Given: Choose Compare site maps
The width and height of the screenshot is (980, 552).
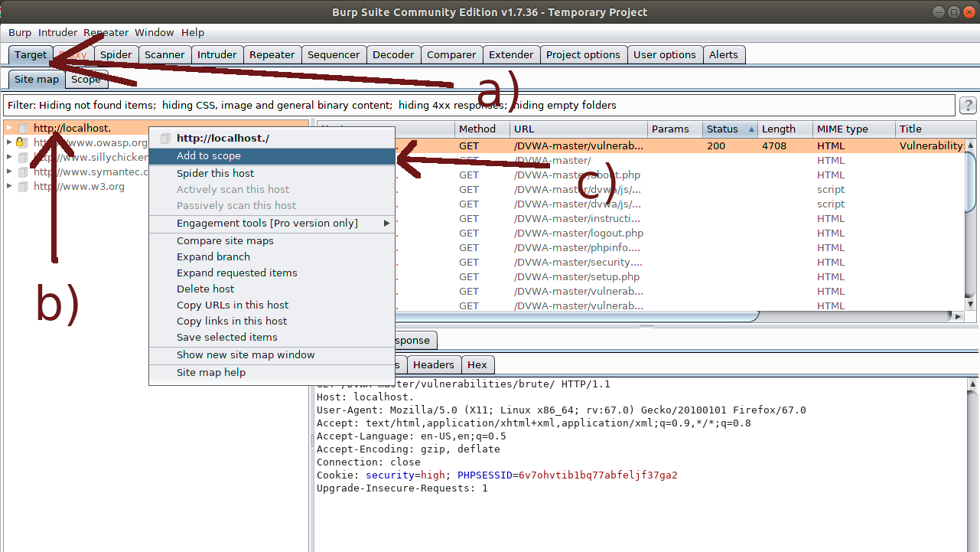Looking at the screenshot, I should point(272,241).
